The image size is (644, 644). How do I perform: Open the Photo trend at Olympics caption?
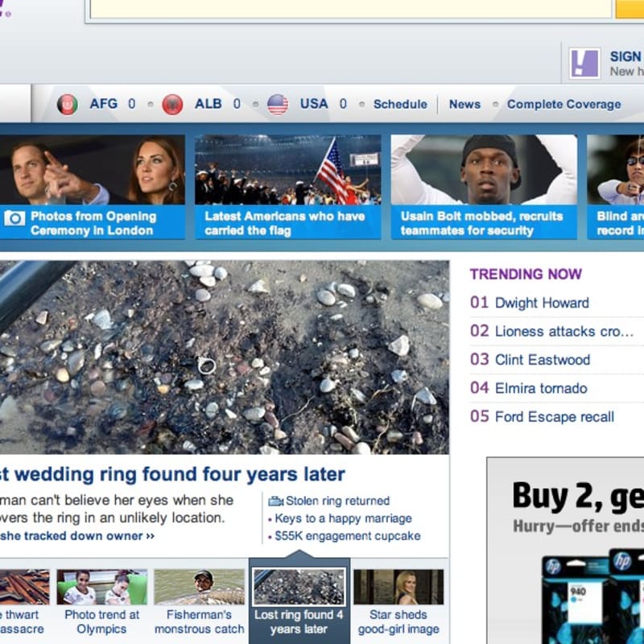point(102,621)
